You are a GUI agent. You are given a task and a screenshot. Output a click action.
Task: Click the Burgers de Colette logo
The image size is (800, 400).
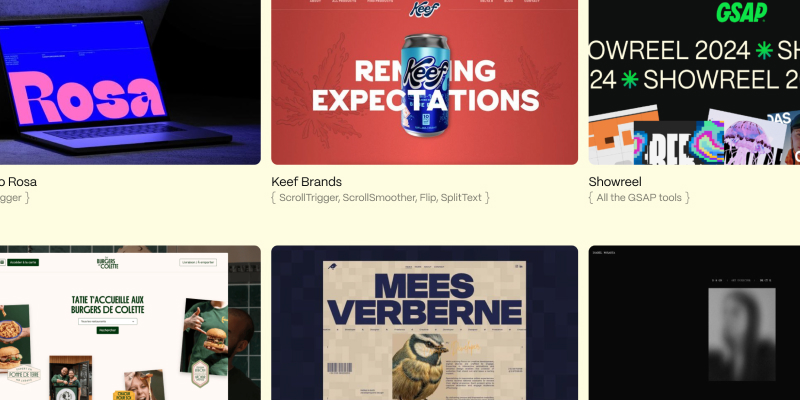(x=107, y=263)
